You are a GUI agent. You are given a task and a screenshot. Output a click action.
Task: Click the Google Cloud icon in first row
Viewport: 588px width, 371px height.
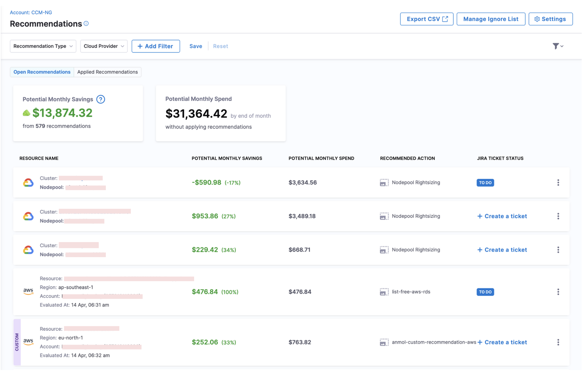tap(28, 183)
